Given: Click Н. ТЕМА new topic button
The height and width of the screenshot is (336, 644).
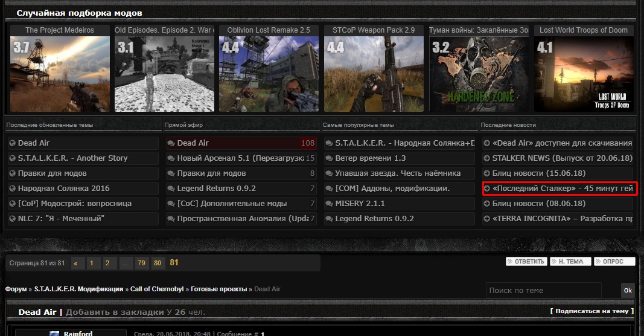Looking at the screenshot, I should pyautogui.click(x=570, y=262).
